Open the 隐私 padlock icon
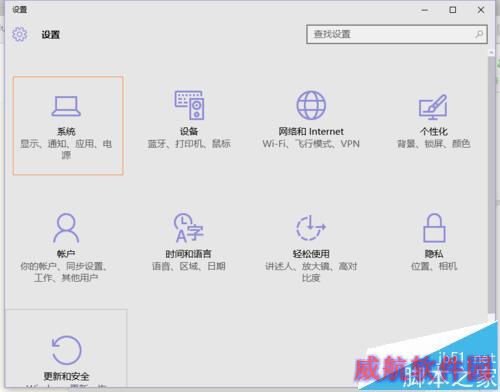Viewport: 500px width, 392px height. point(434,228)
